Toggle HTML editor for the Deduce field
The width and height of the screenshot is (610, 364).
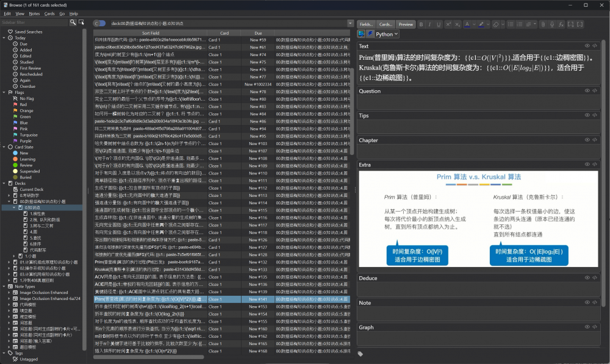(595, 277)
